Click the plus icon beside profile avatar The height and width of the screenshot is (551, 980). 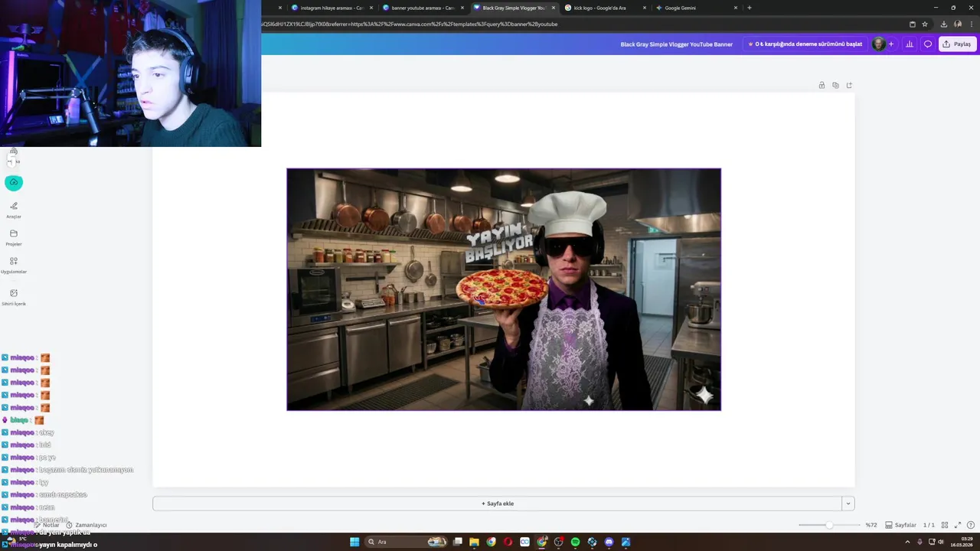pyautogui.click(x=891, y=44)
